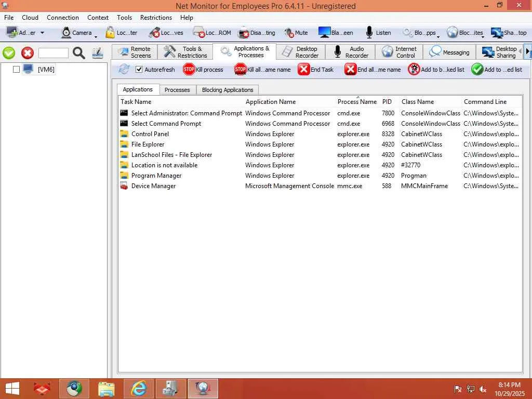Toggle the Autorefresh checkbox

(139, 69)
